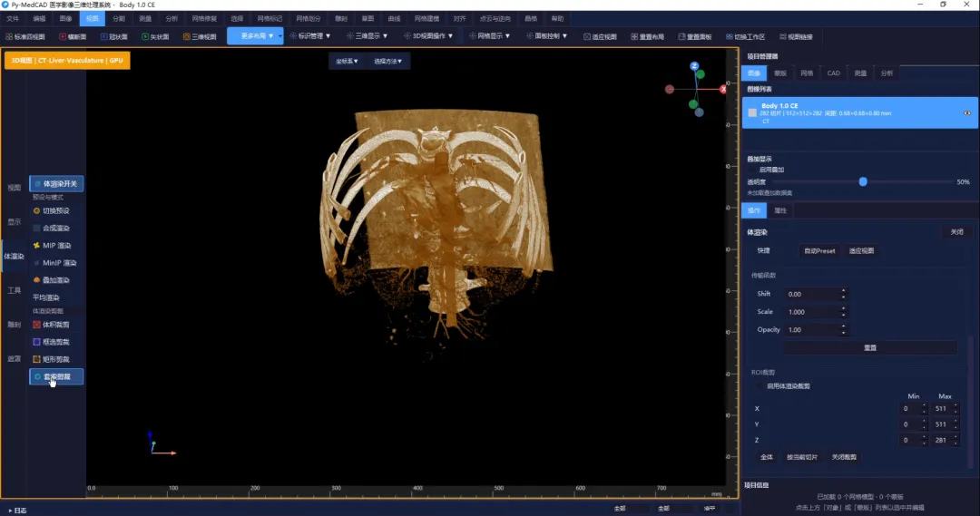The height and width of the screenshot is (516, 980).
Task: Activate 体积裁剪 volume crop tool
Action: (56, 325)
